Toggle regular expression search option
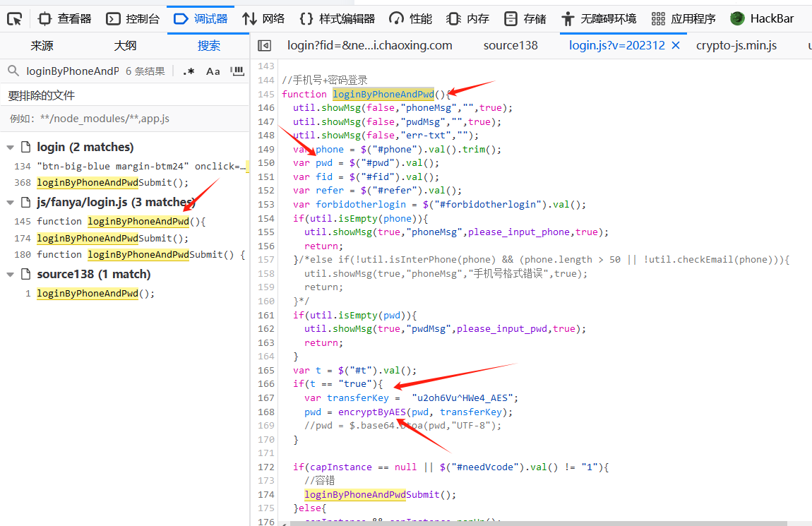The image size is (812, 526). (x=189, y=71)
